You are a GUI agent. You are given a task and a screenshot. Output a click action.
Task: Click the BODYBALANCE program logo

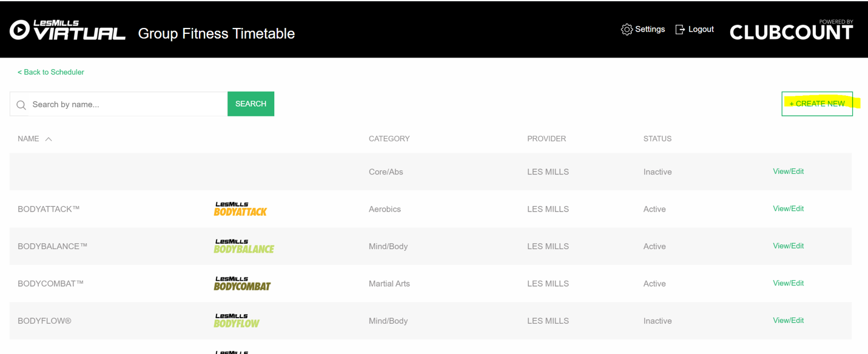(244, 246)
